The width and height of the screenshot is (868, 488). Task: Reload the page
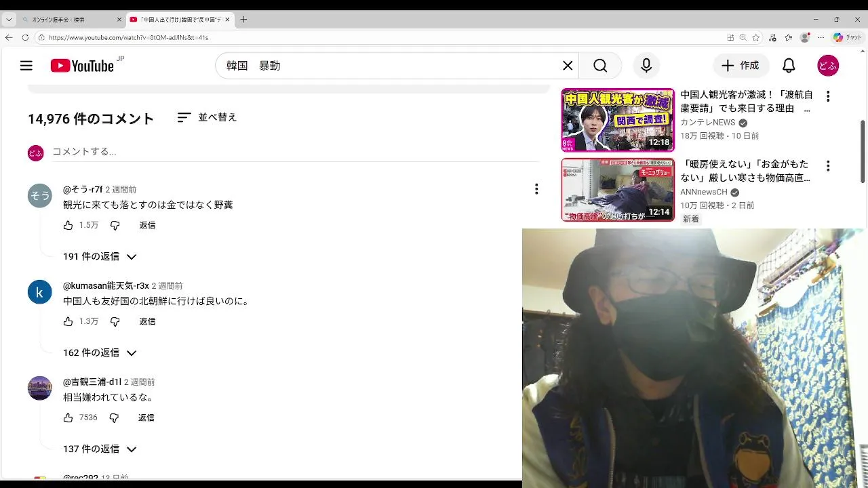coord(25,38)
